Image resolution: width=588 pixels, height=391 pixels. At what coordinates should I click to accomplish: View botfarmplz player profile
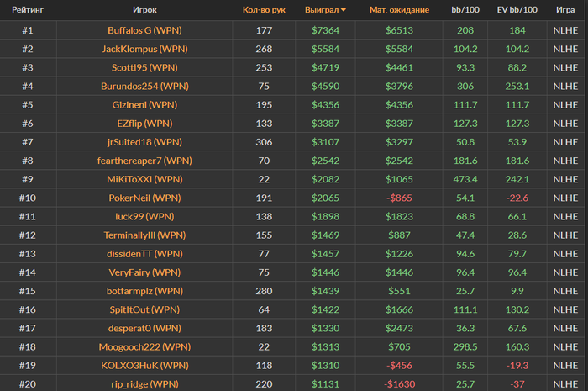(x=144, y=290)
